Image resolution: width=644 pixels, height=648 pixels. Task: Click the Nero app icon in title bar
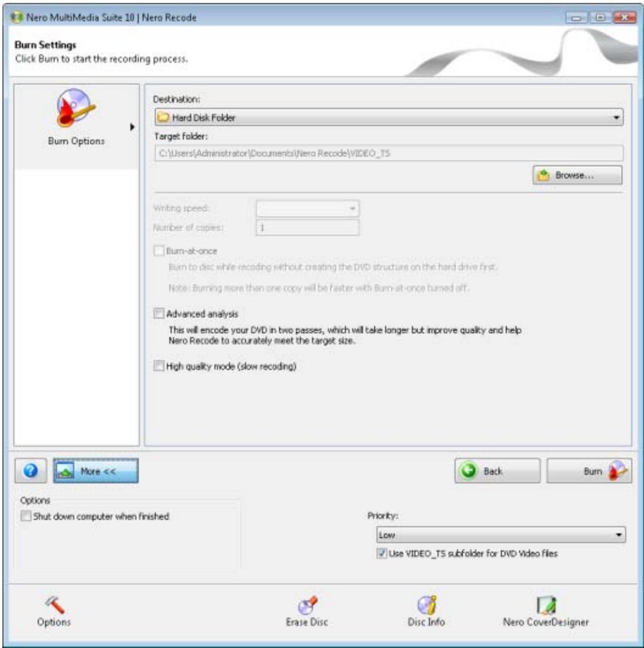tap(16, 18)
